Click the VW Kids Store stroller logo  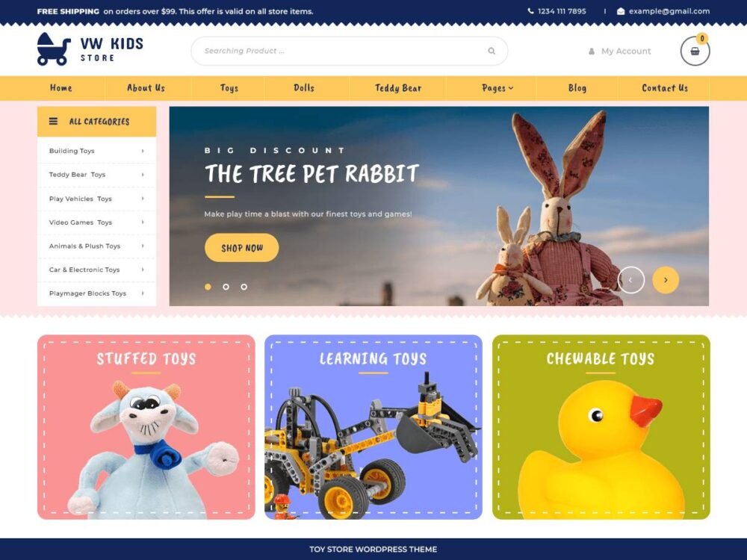click(54, 49)
